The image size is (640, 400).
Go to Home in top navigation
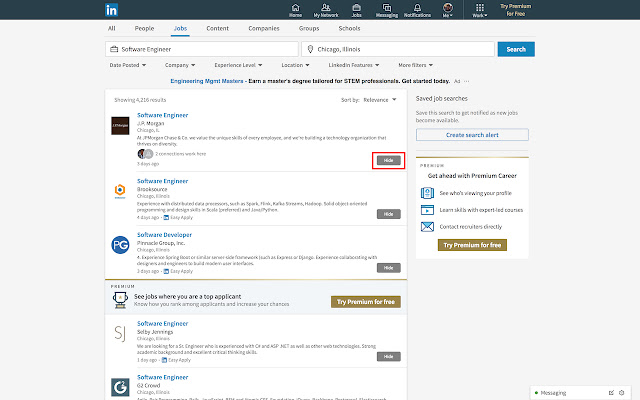(295, 10)
